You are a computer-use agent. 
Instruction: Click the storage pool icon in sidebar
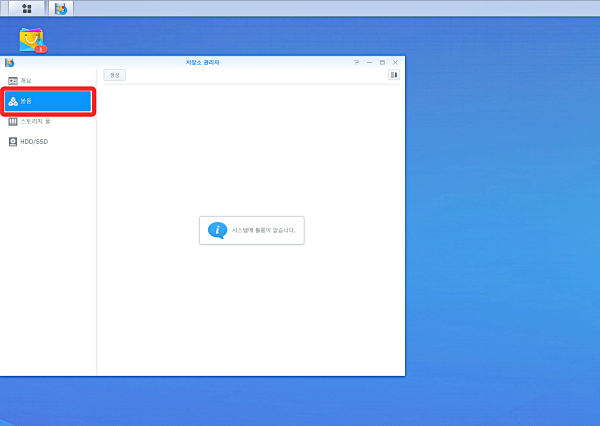pyautogui.click(x=13, y=121)
